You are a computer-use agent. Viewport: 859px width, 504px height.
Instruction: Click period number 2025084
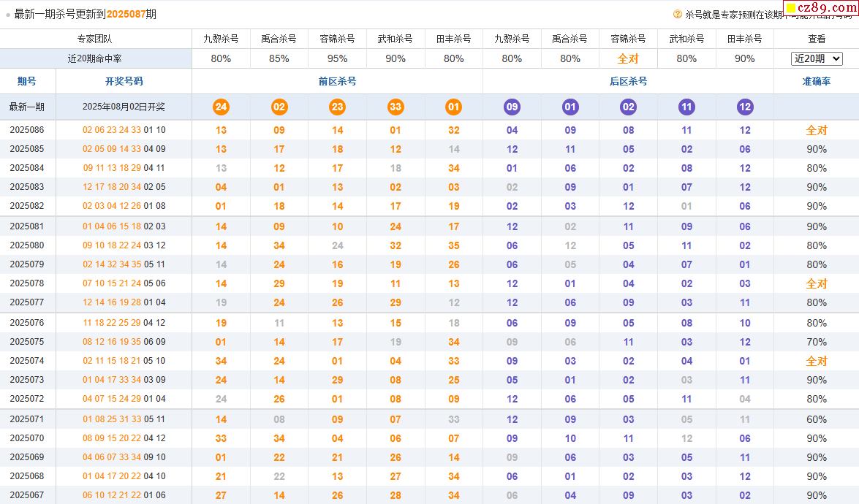(x=27, y=168)
